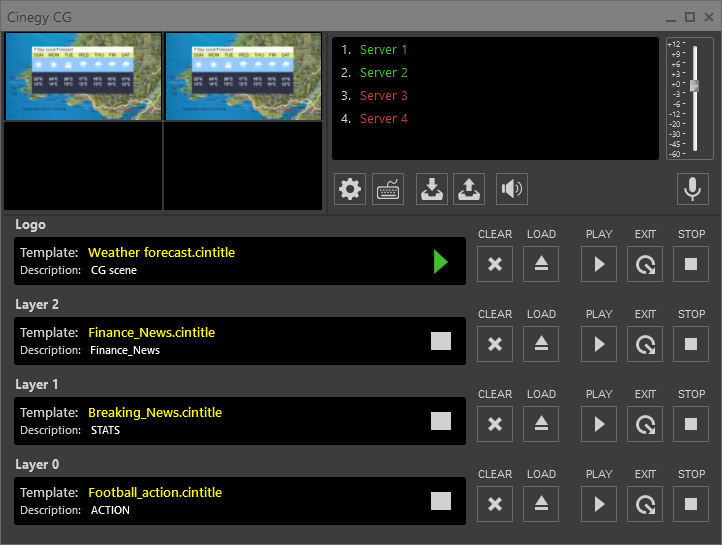
Task: Click the STATS description text
Action: [105, 430]
